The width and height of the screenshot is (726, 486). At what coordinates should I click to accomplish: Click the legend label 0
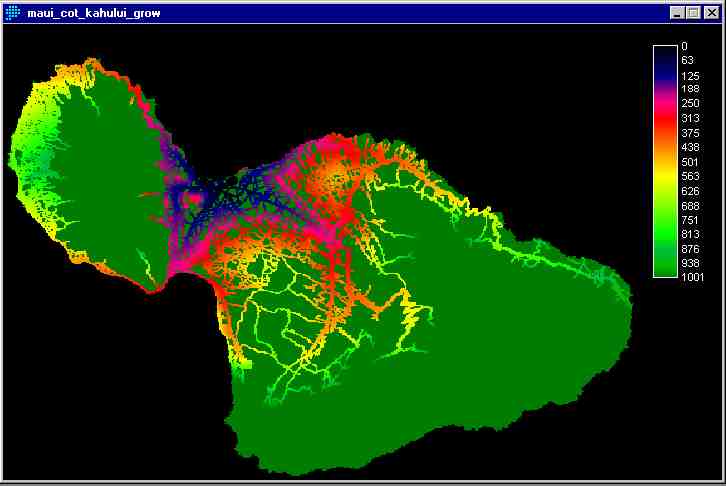tap(685, 46)
